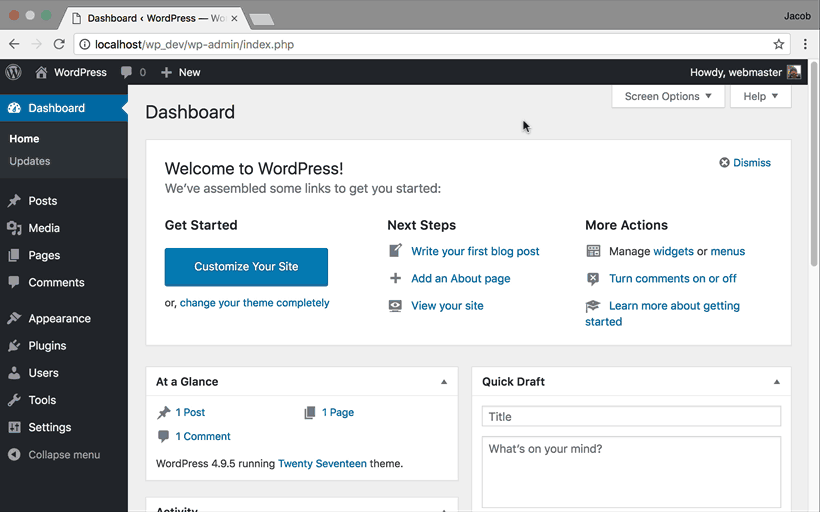Open the menus link

[x=727, y=251]
